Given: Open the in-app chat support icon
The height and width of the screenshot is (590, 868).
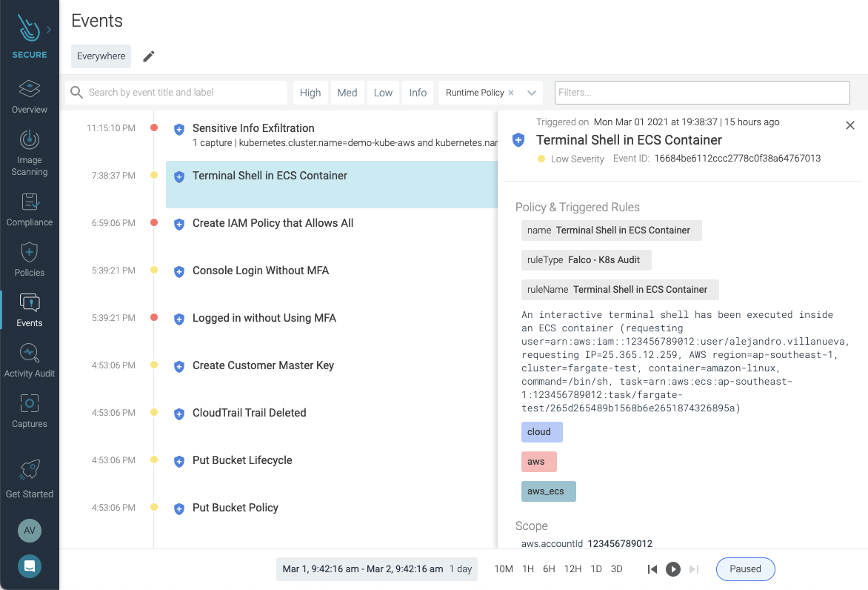Looking at the screenshot, I should [x=30, y=566].
